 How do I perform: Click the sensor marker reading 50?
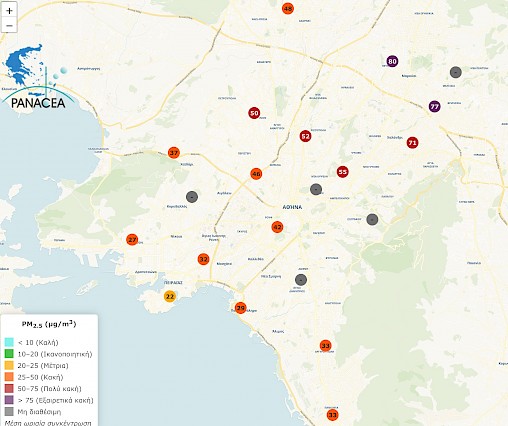coord(254,113)
